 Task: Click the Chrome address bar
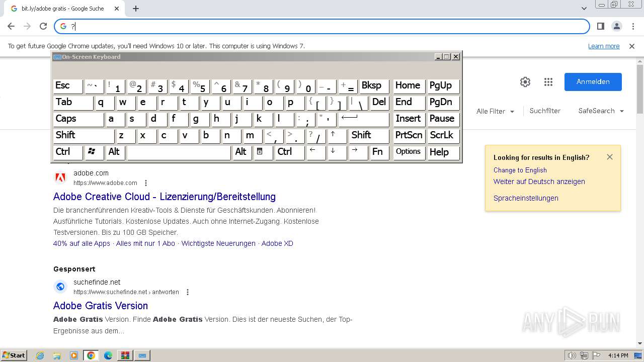click(322, 26)
